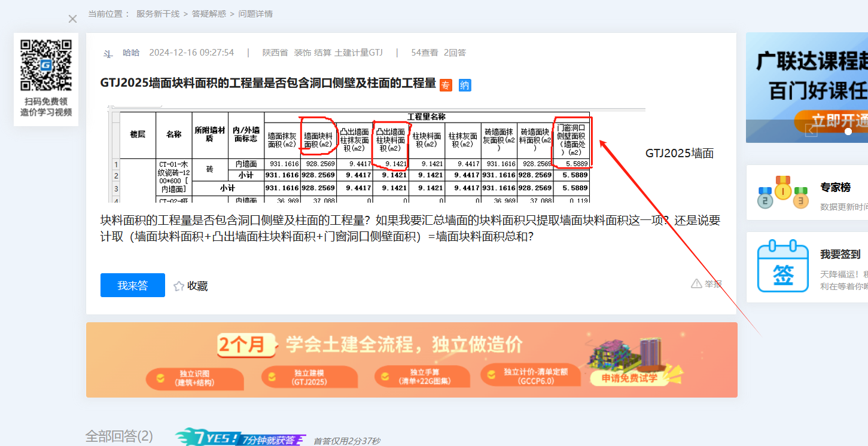Viewport: 868px width, 446px height.
Task: Click the 签 calendar sign-in icon
Action: coord(783,266)
